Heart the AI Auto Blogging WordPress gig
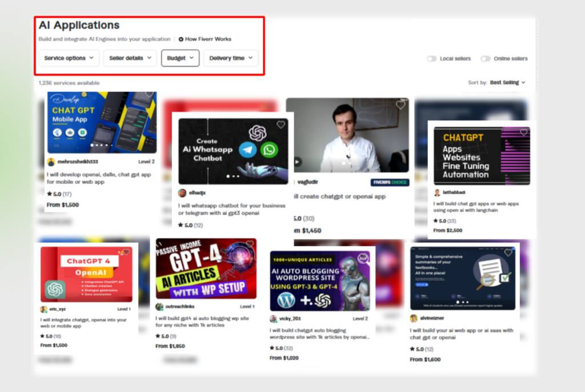This screenshot has height=392, width=585. pos(363,258)
